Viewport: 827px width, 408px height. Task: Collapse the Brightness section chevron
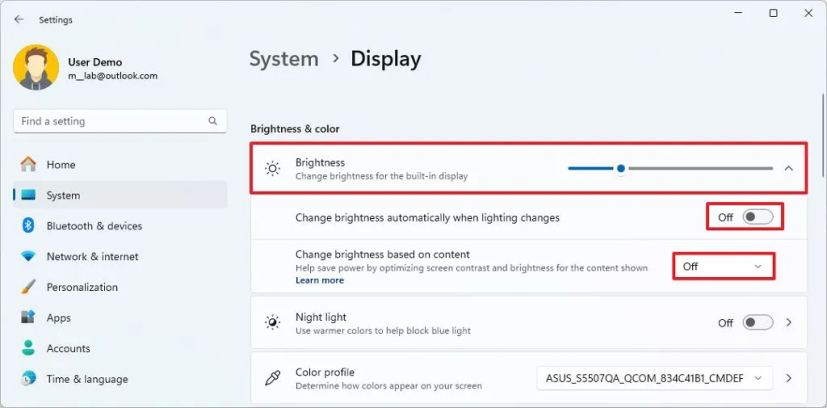coord(788,168)
